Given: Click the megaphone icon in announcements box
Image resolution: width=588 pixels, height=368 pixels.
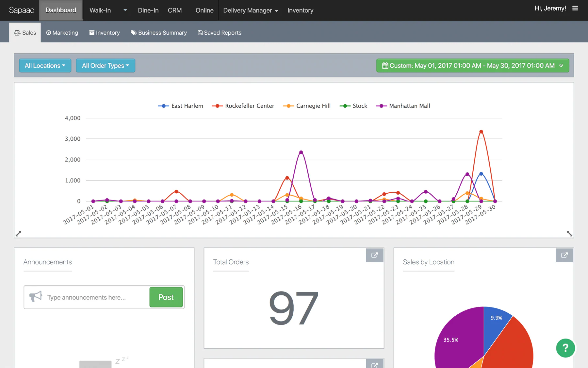Looking at the screenshot, I should point(36,297).
